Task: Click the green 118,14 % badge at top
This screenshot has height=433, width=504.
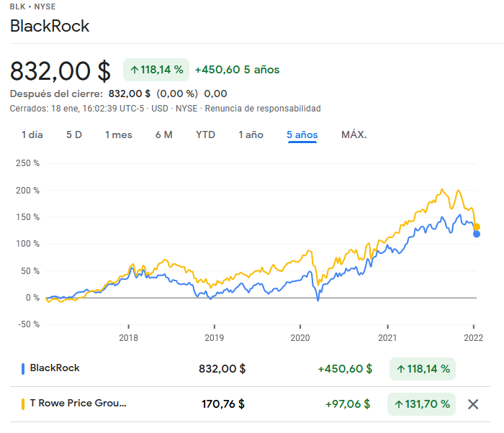Action: 156,70
